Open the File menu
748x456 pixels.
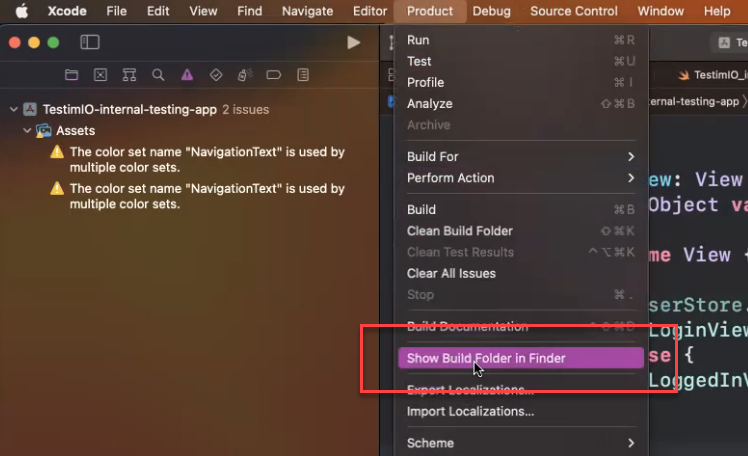116,11
